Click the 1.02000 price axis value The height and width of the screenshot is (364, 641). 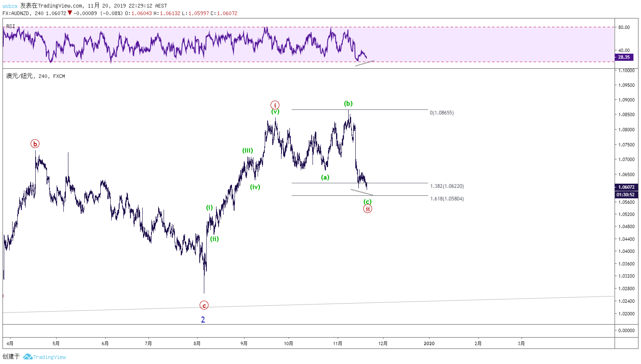point(626,314)
